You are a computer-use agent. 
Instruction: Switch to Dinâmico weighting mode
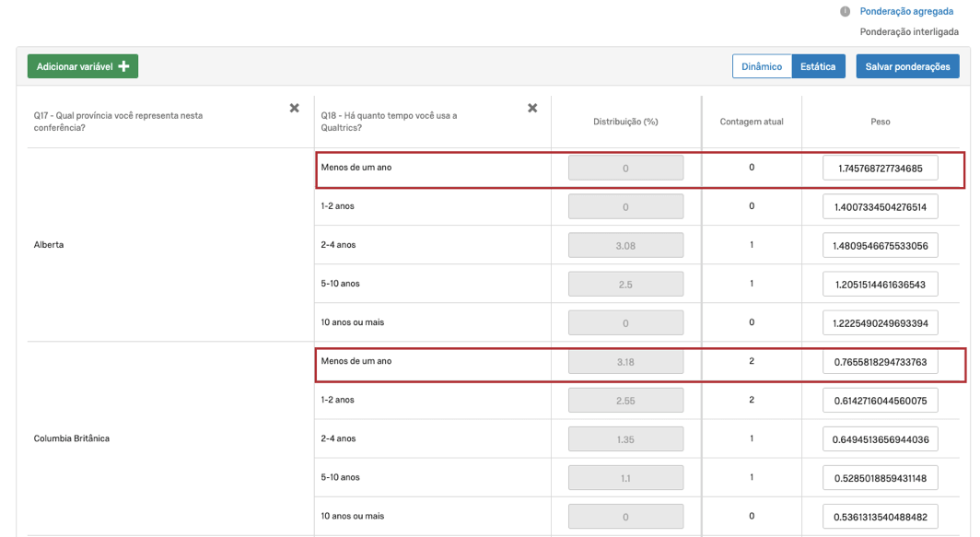coord(762,66)
